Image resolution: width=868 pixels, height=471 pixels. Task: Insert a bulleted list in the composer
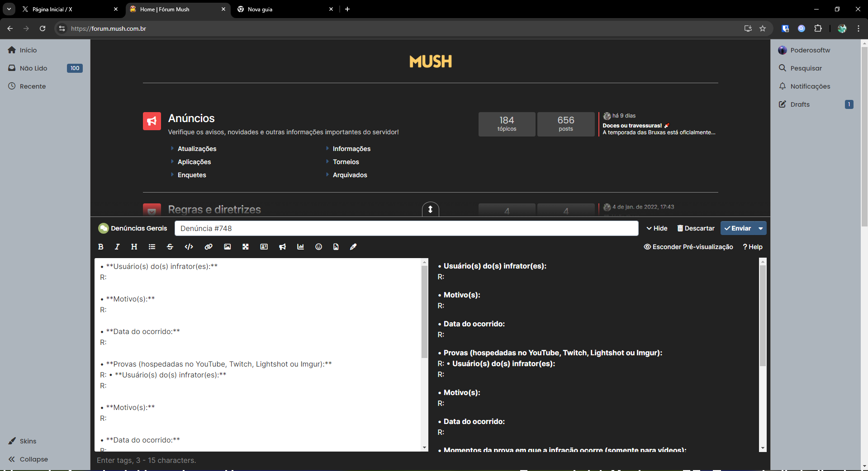pos(152,247)
